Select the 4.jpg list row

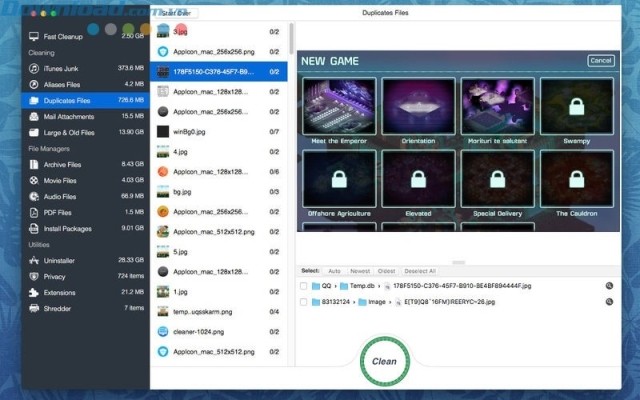pos(219,151)
